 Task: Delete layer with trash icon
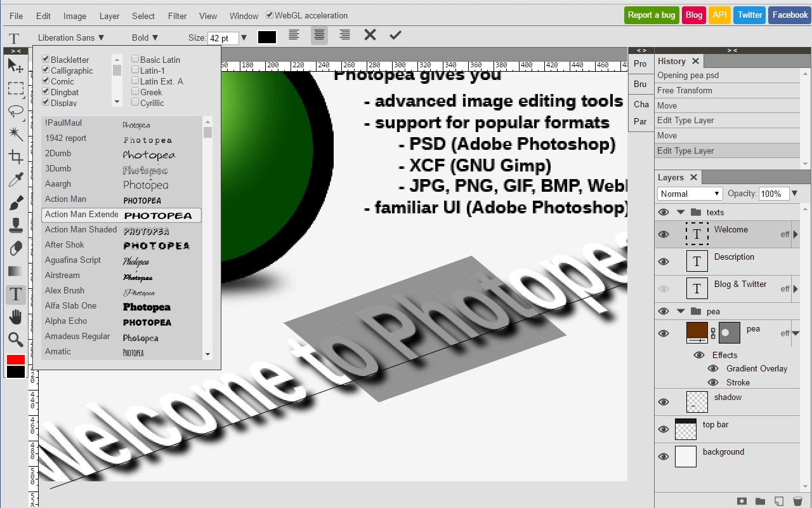797,502
